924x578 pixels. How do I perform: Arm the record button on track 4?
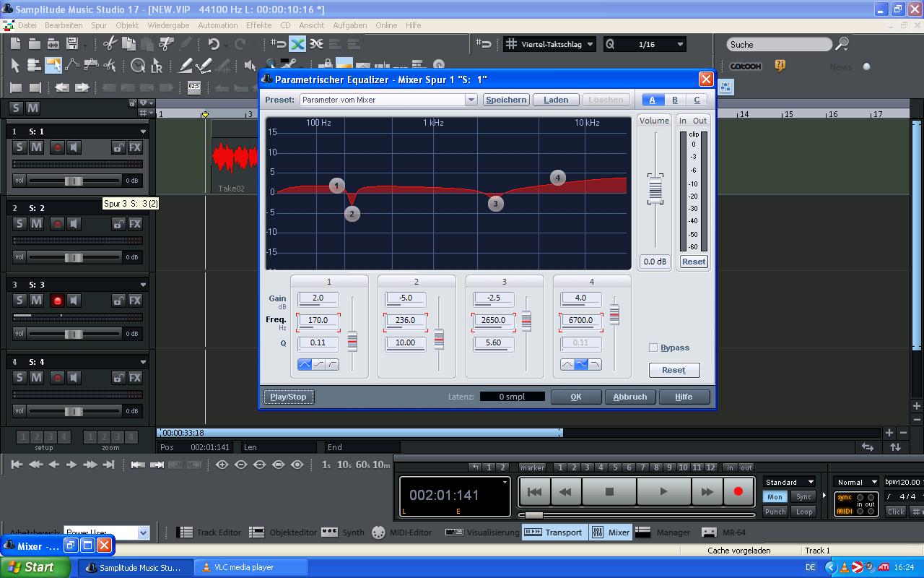point(57,377)
